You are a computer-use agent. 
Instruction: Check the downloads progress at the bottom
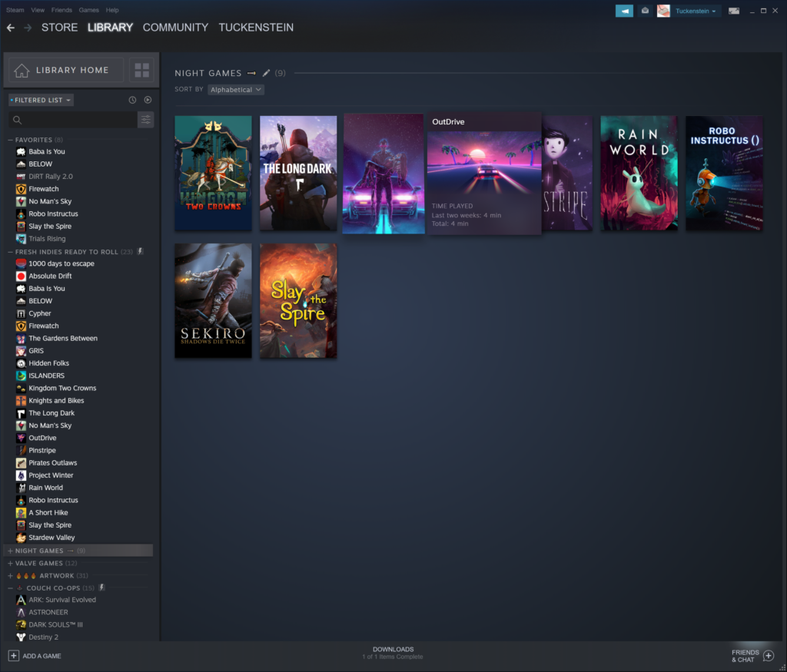click(393, 653)
